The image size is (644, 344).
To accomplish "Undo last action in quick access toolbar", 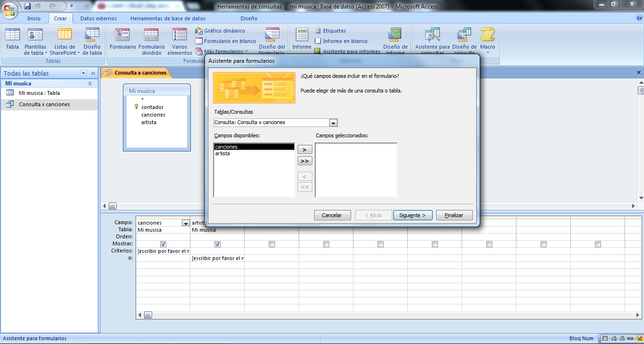I will point(38,6).
